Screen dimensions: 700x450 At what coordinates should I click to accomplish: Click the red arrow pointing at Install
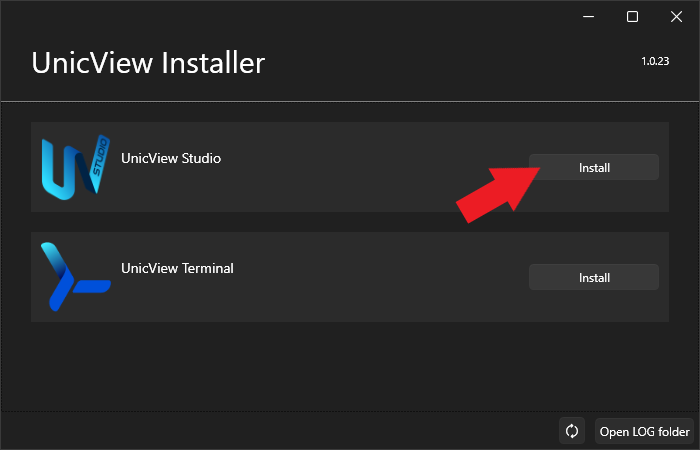(x=497, y=190)
